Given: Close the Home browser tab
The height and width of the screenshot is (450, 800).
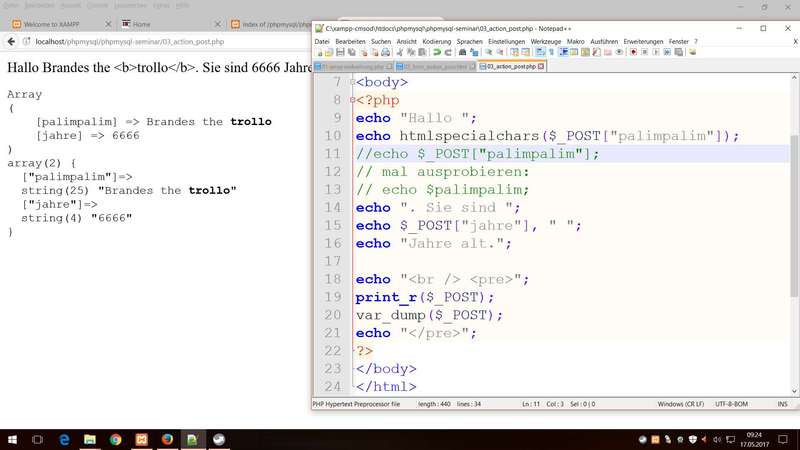Looking at the screenshot, I should point(219,24).
